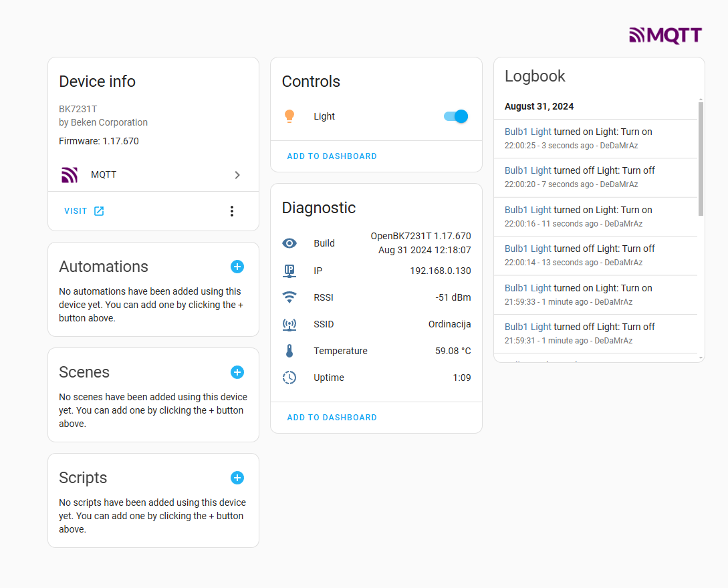Click the MQTT logo in top corner
Image resolution: width=728 pixels, height=588 pixels.
coord(665,35)
